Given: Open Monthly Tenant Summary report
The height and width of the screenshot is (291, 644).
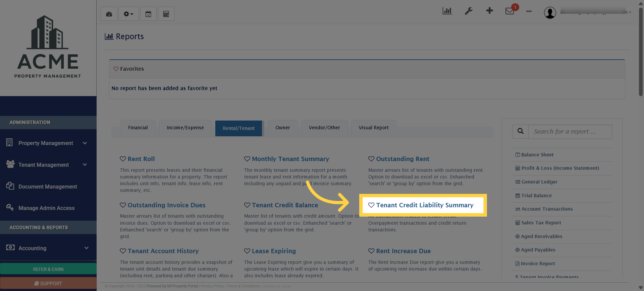Looking at the screenshot, I should (x=290, y=159).
